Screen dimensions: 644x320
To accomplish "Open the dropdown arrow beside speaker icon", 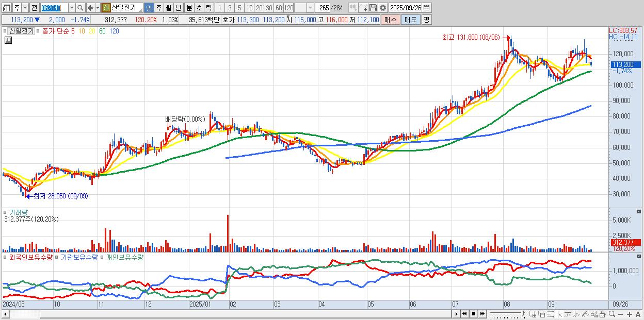I will (x=98, y=8).
